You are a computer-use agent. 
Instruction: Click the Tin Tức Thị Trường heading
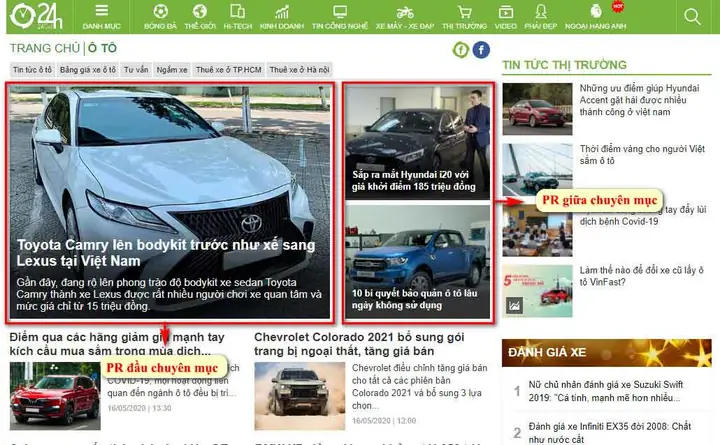click(x=564, y=65)
